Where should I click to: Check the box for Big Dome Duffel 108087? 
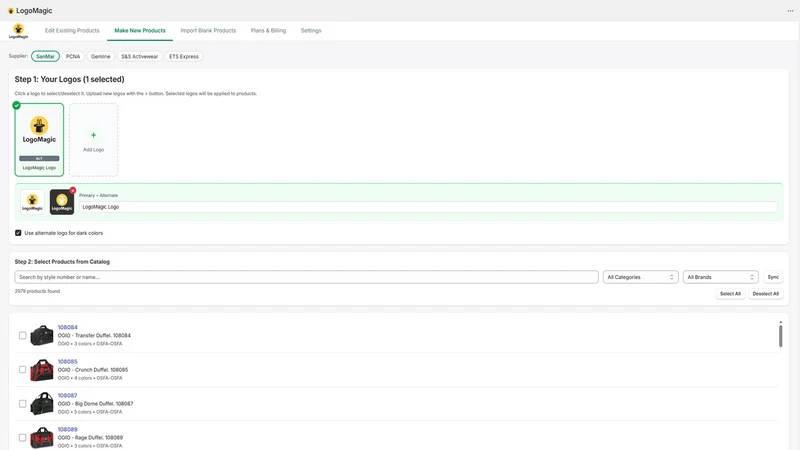tap(22, 404)
